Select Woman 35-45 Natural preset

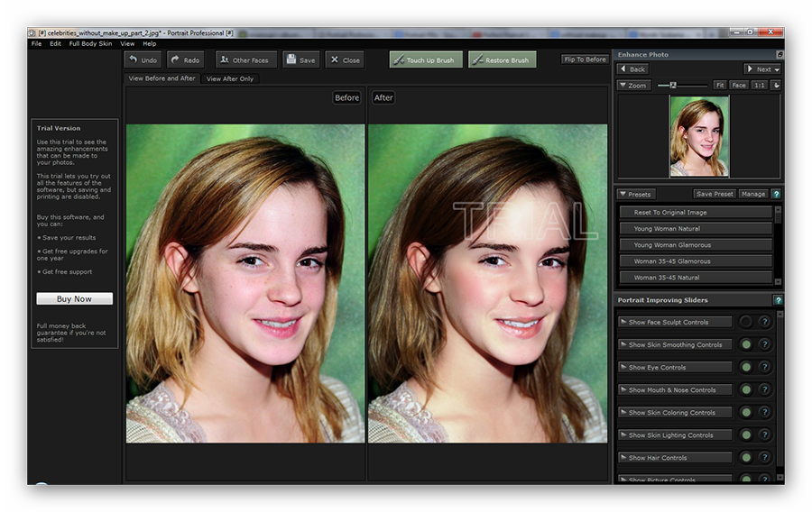click(x=696, y=278)
